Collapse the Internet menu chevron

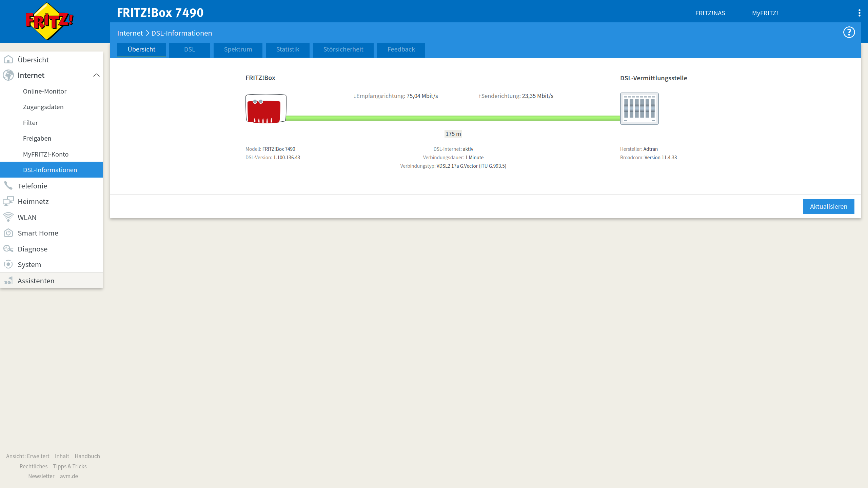(96, 75)
